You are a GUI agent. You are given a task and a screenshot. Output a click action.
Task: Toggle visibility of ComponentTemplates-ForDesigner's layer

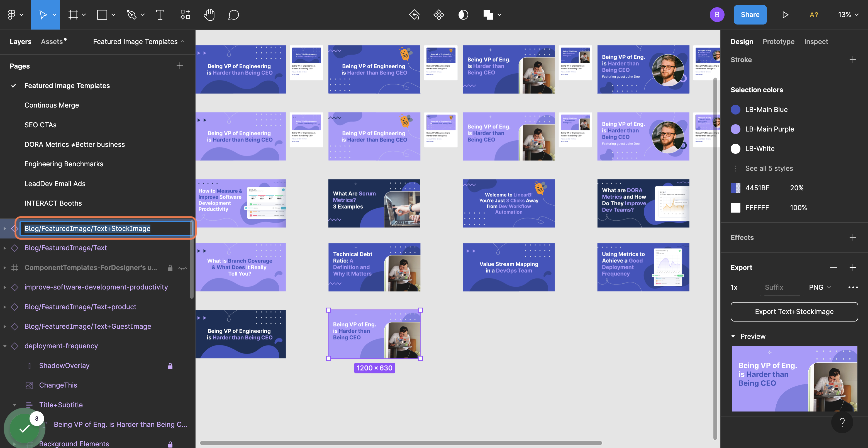(x=182, y=268)
